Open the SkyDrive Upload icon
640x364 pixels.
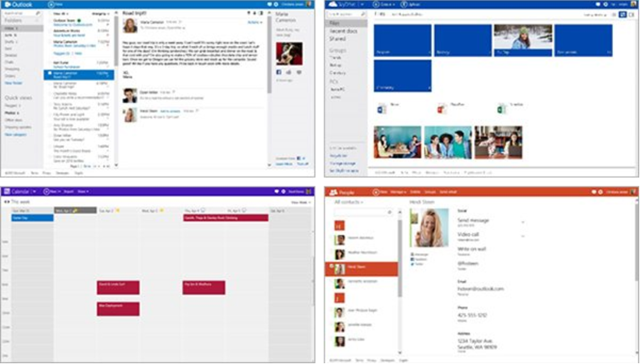(x=404, y=4)
